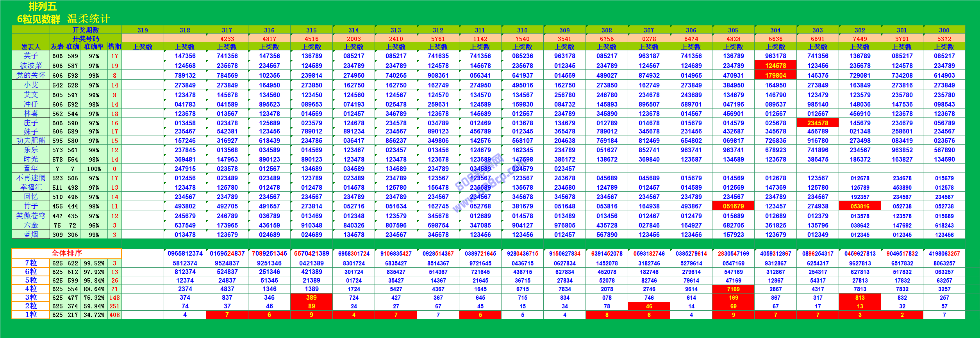Select period 300 column header
980x338 pixels.
coord(944,30)
